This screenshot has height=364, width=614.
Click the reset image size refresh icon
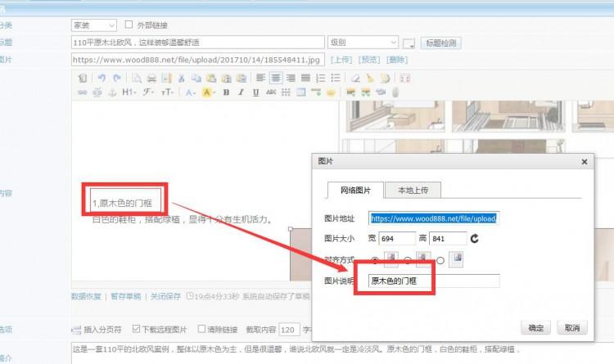coord(474,239)
